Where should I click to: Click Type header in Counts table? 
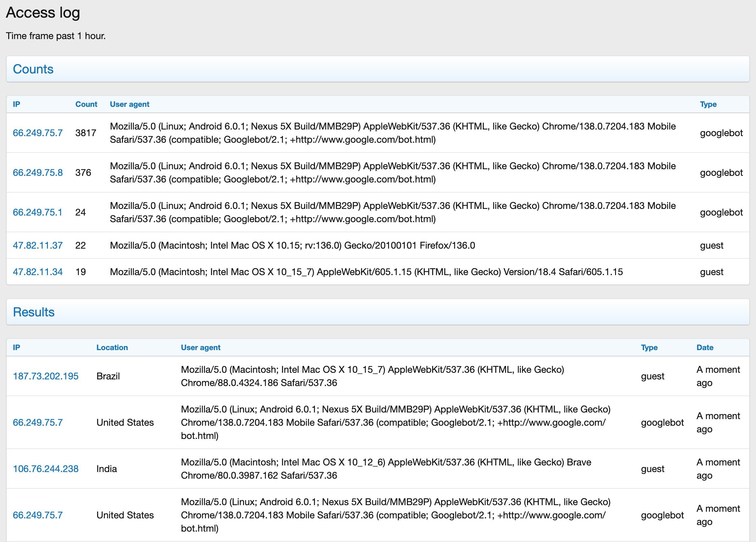[x=708, y=104]
